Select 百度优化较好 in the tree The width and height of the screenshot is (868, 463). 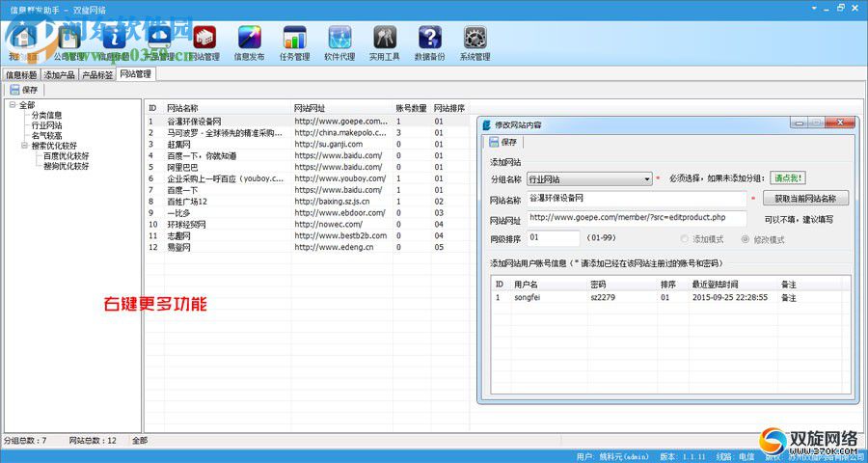66,155
